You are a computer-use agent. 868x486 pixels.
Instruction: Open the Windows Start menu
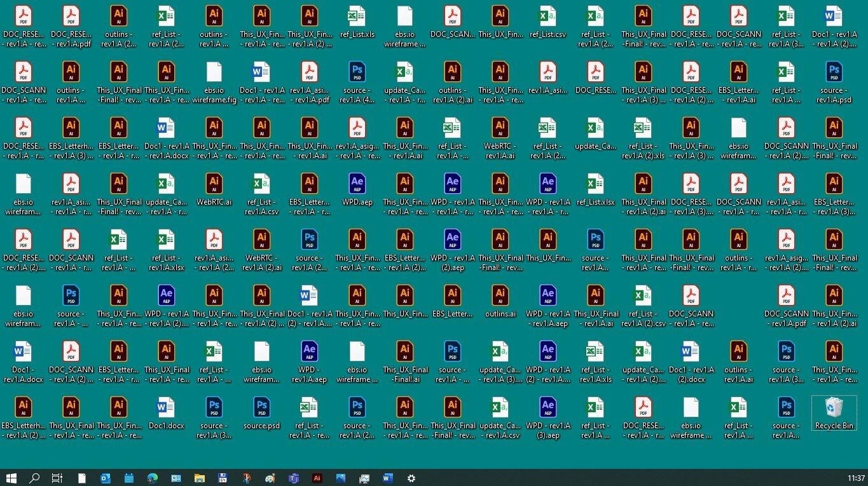click(x=11, y=478)
